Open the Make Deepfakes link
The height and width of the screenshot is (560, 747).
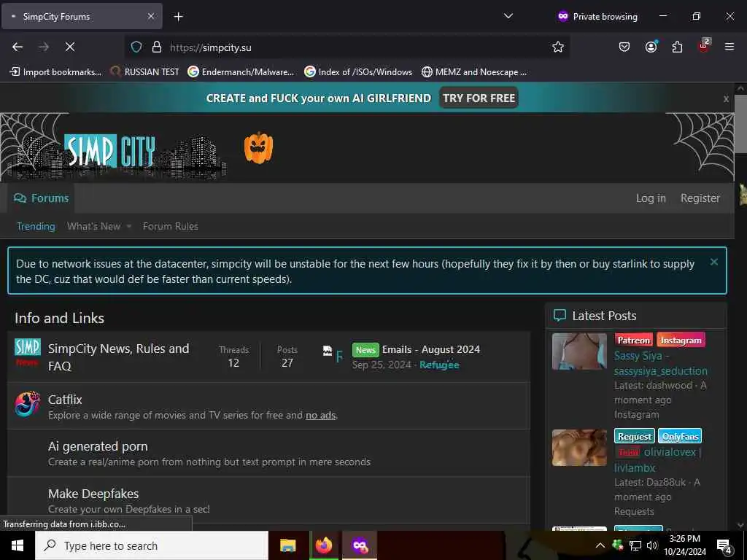pos(93,494)
